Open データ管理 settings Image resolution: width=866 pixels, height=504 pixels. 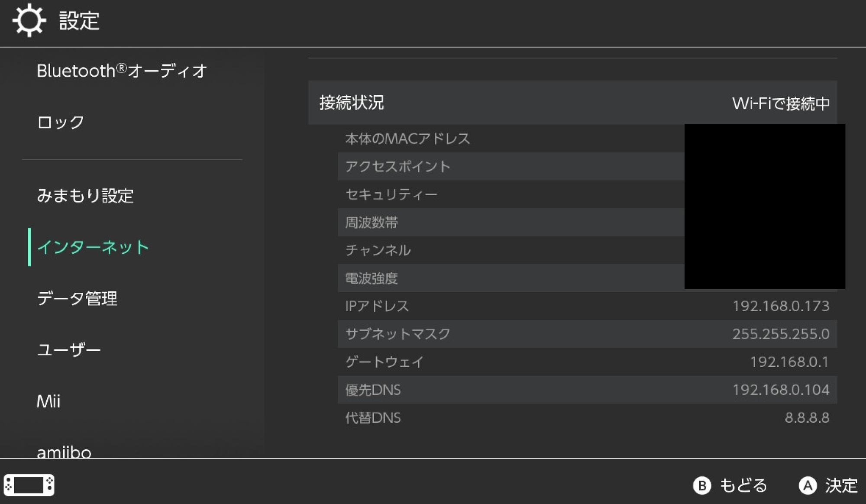(x=77, y=299)
